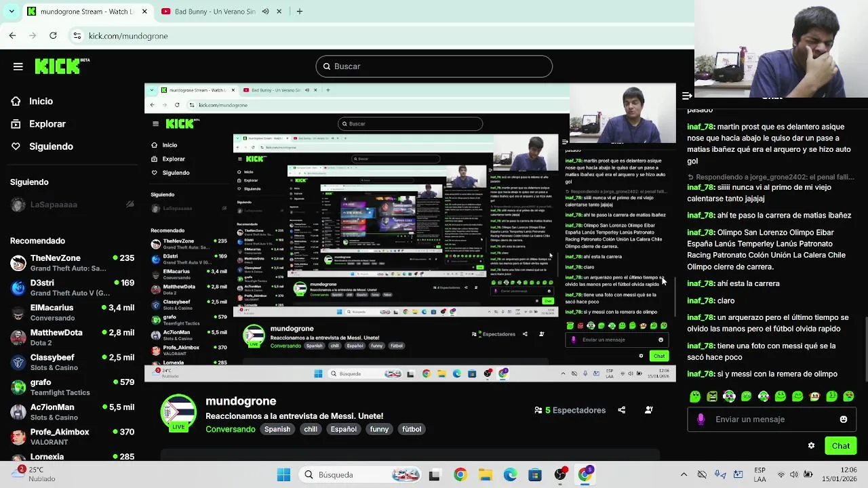Viewport: 868px width, 488px height.
Task: Open recommended channel Profe_Akimbox
Action: [71, 437]
